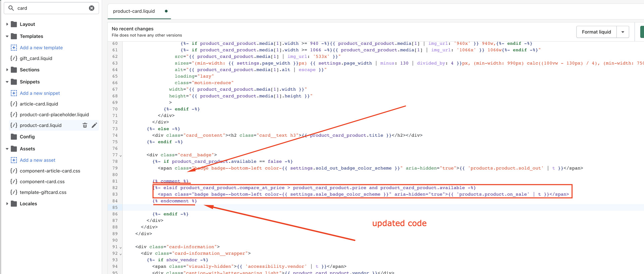Click the Format liquid button
Image resolution: width=644 pixels, height=274 pixels.
click(x=596, y=32)
